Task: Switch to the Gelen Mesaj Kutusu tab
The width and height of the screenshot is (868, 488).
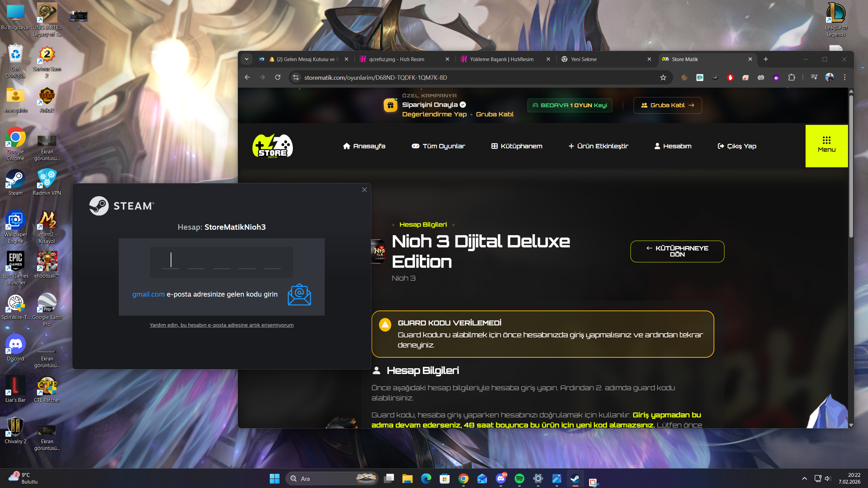Action: 303,59
